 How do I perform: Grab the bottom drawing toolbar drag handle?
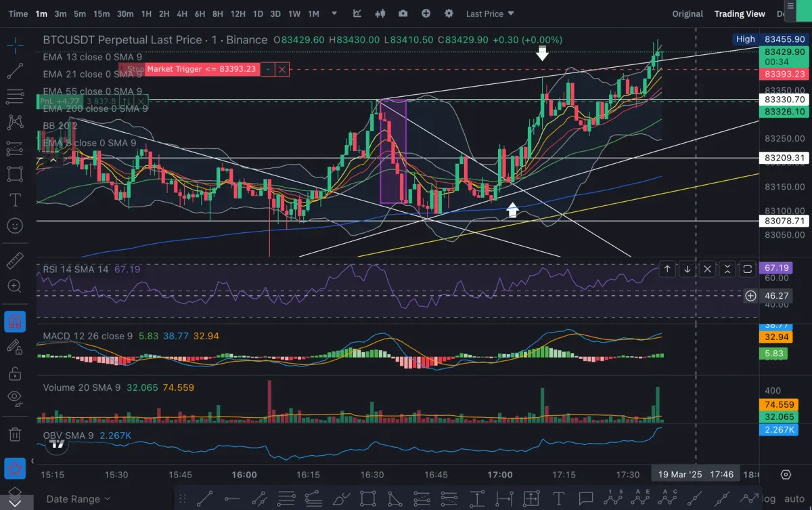(181, 499)
